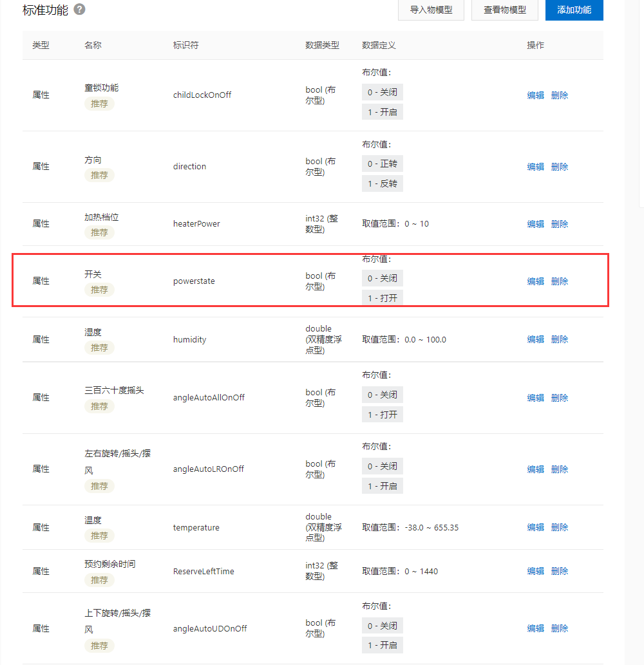The image size is (644, 665).
Task: Click the powerstate identifier
Action: pyautogui.click(x=194, y=281)
